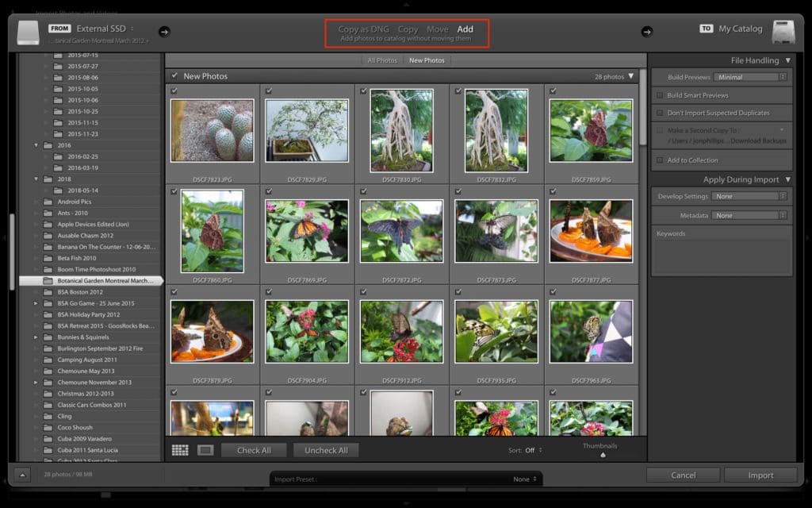Collapse the 2016 folder tree
The image size is (812, 508).
[x=36, y=145]
